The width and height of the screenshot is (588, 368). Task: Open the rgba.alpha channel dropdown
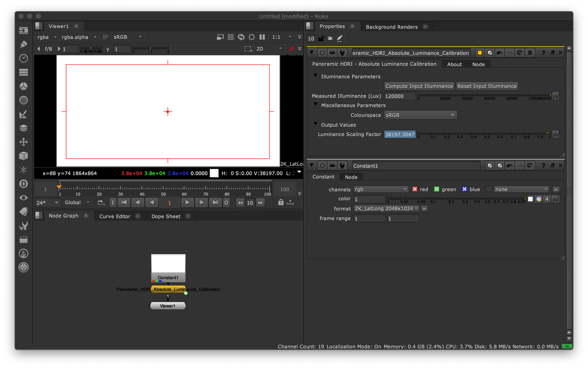(79, 37)
